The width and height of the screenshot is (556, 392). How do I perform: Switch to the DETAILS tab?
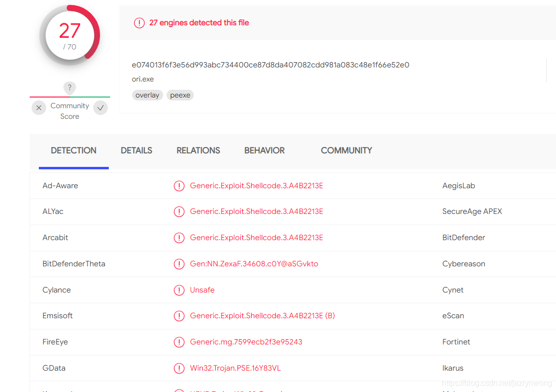[x=136, y=150]
